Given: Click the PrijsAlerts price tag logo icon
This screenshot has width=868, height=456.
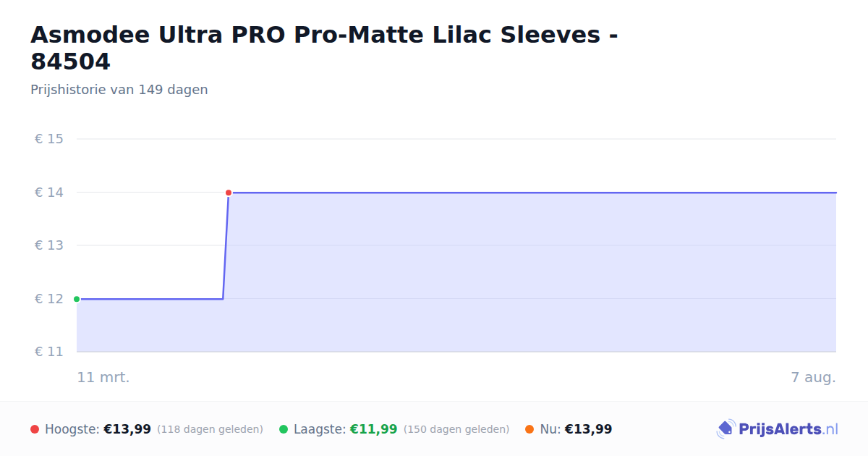Looking at the screenshot, I should pos(726,429).
